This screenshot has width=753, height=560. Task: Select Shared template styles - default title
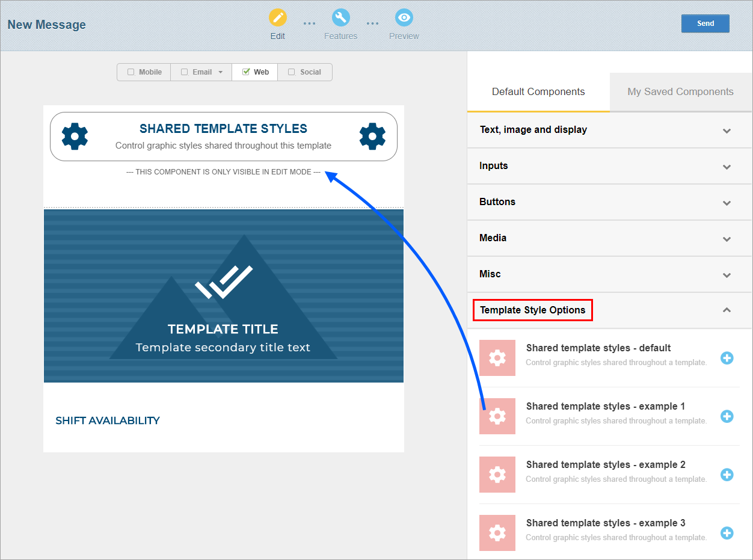tap(598, 348)
